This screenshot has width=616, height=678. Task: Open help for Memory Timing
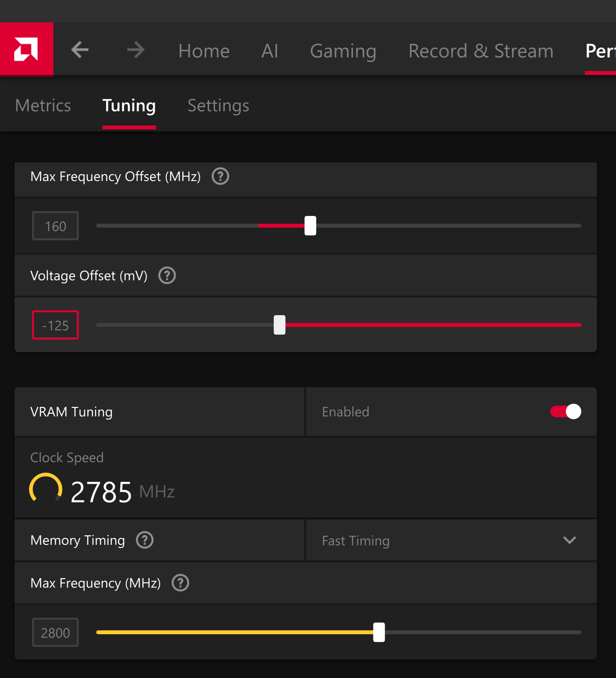pyautogui.click(x=145, y=540)
